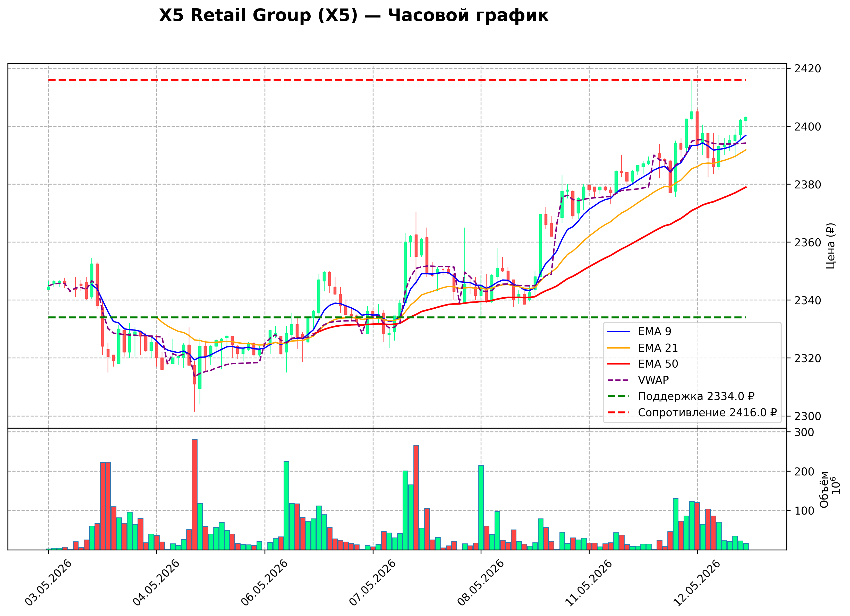The height and width of the screenshot is (616, 850).
Task: Click the solid red EMA 50 line sample in legend
Action: 619,364
